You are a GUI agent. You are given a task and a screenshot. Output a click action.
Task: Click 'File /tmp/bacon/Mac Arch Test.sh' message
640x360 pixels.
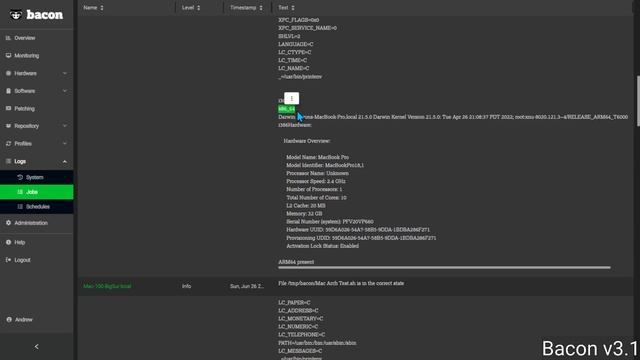pos(341,283)
